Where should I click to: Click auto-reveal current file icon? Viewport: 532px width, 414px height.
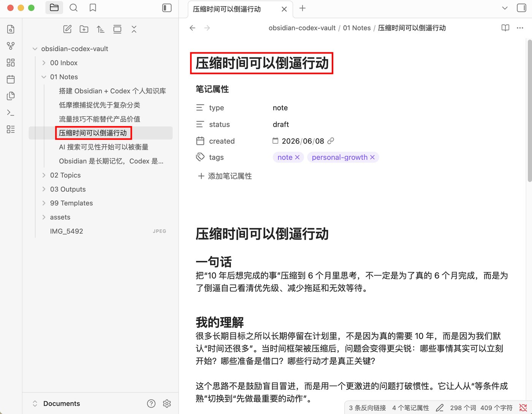(117, 29)
